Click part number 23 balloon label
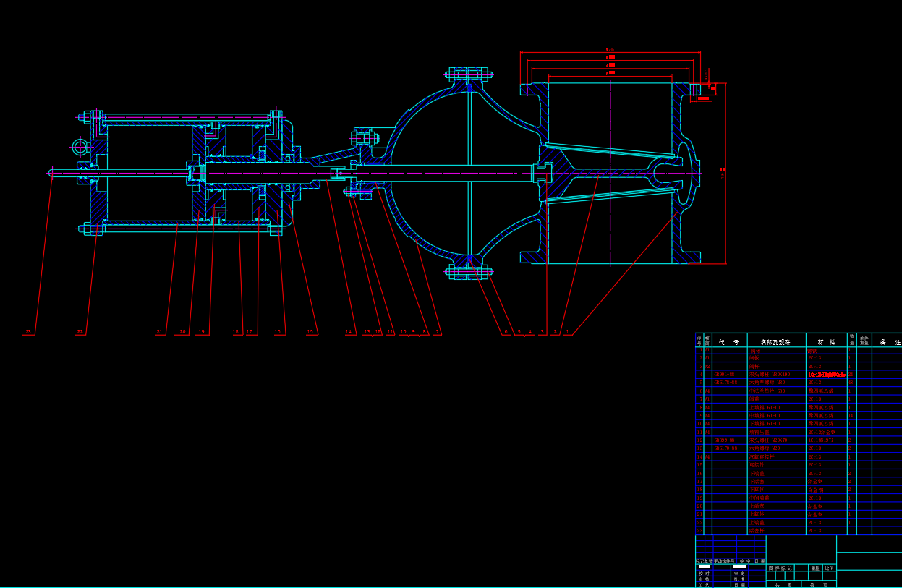This screenshot has width=902, height=588. pyautogui.click(x=28, y=332)
